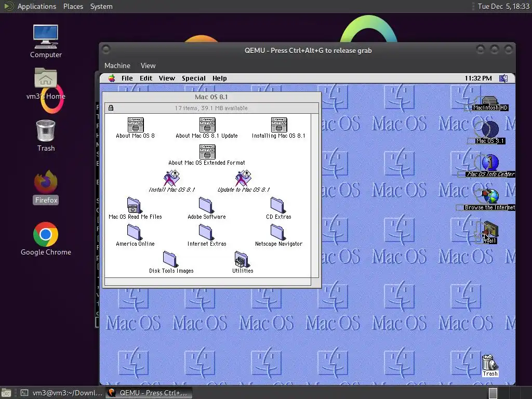The width and height of the screenshot is (532, 399).
Task: Open the Applications menu in top panel
Action: tap(37, 6)
